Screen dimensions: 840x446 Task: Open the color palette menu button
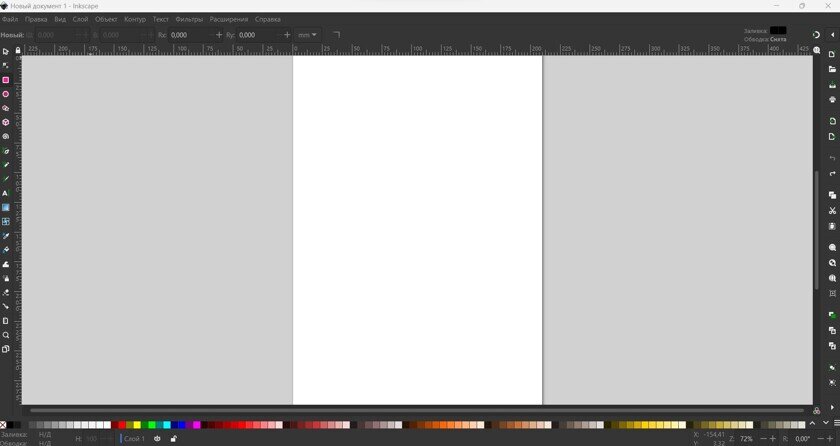836,423
